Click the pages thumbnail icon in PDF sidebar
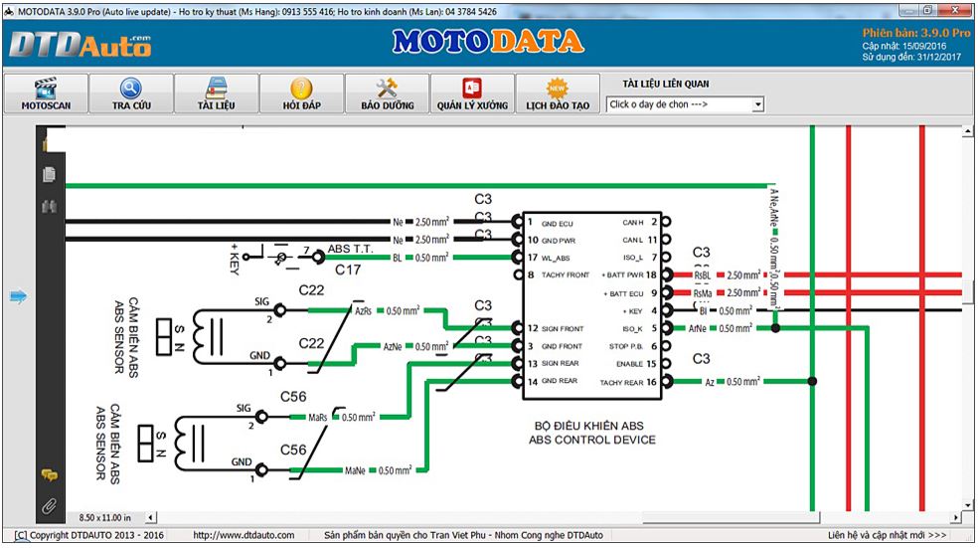 pyautogui.click(x=50, y=174)
